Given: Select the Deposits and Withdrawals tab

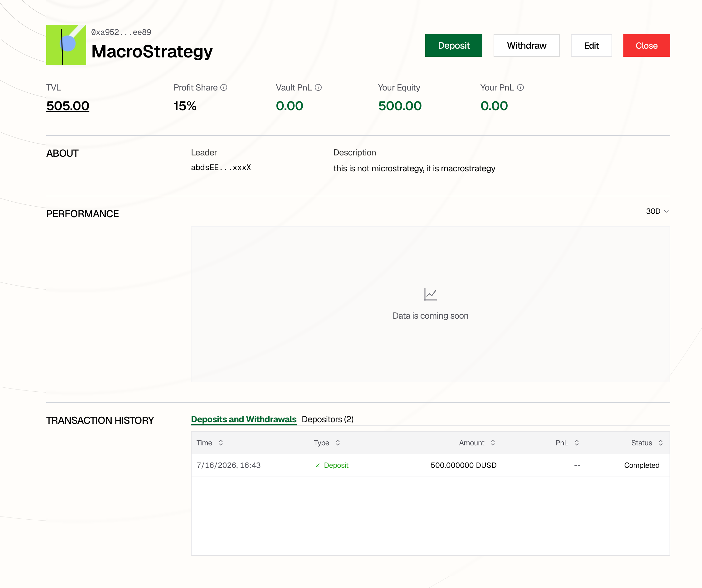Looking at the screenshot, I should point(244,419).
